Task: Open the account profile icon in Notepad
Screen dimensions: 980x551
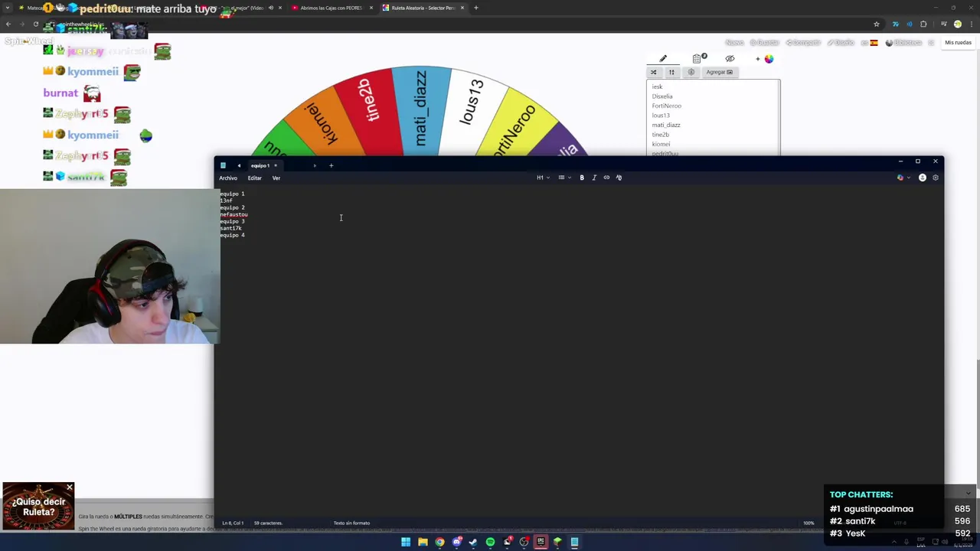Action: (x=922, y=178)
